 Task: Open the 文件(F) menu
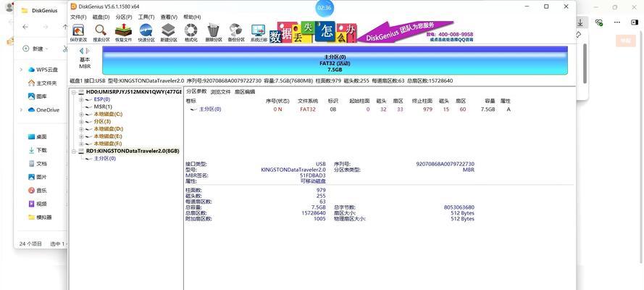(x=78, y=17)
